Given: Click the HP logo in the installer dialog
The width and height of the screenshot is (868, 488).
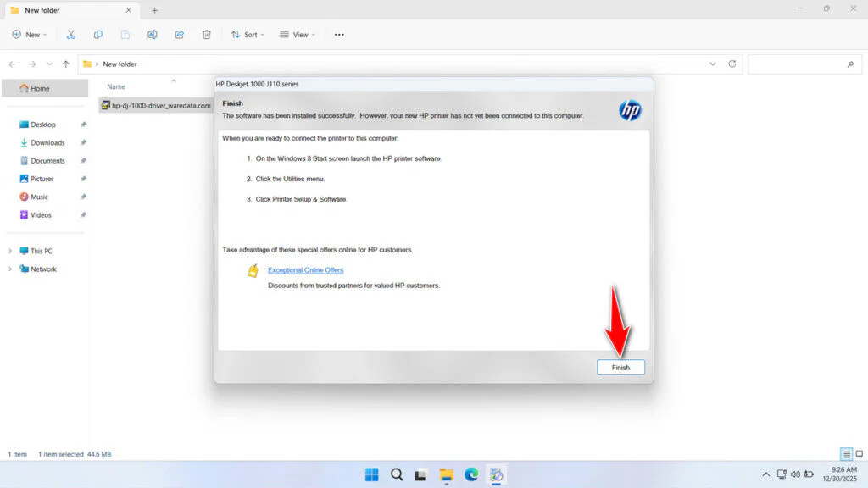Looking at the screenshot, I should coord(630,110).
